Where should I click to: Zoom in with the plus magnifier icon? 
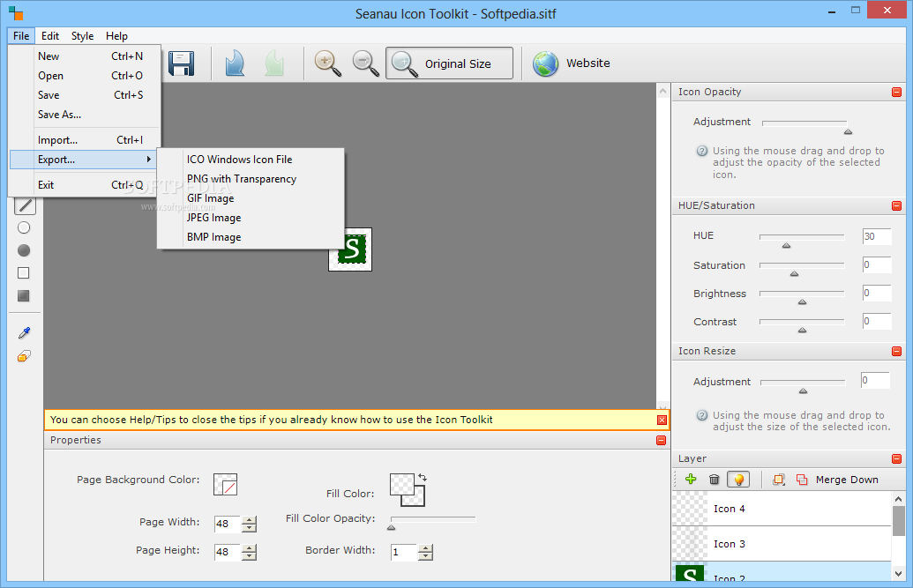pos(328,63)
